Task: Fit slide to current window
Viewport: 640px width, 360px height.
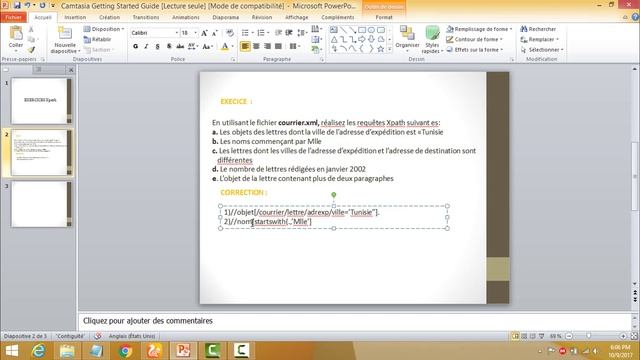Action: coord(634,336)
